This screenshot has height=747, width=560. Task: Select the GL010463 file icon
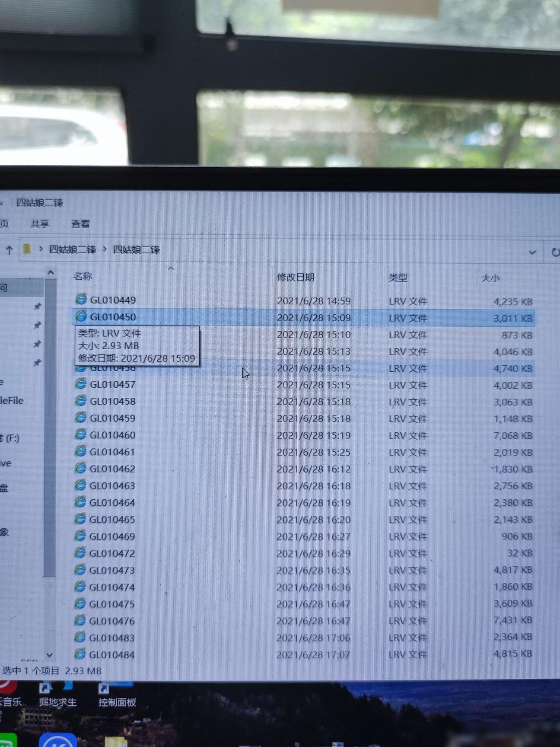(x=81, y=485)
